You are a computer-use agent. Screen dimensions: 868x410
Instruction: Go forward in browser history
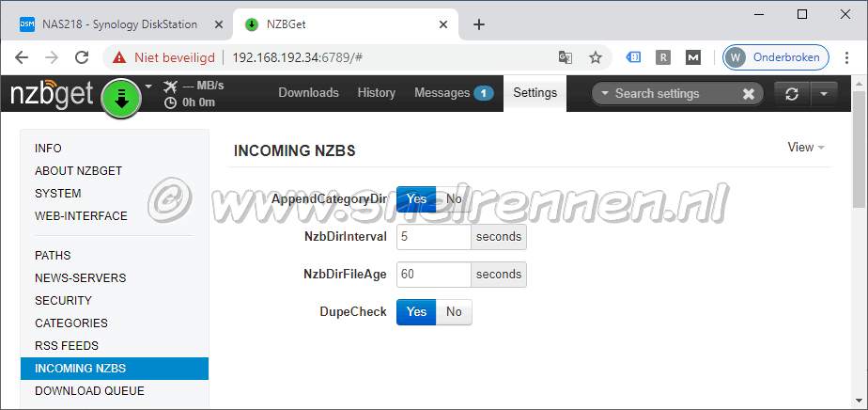[51, 57]
